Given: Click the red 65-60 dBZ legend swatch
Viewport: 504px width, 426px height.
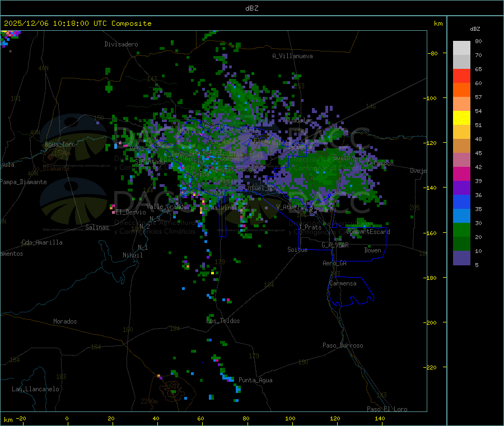Looking at the screenshot, I should coord(461,76).
